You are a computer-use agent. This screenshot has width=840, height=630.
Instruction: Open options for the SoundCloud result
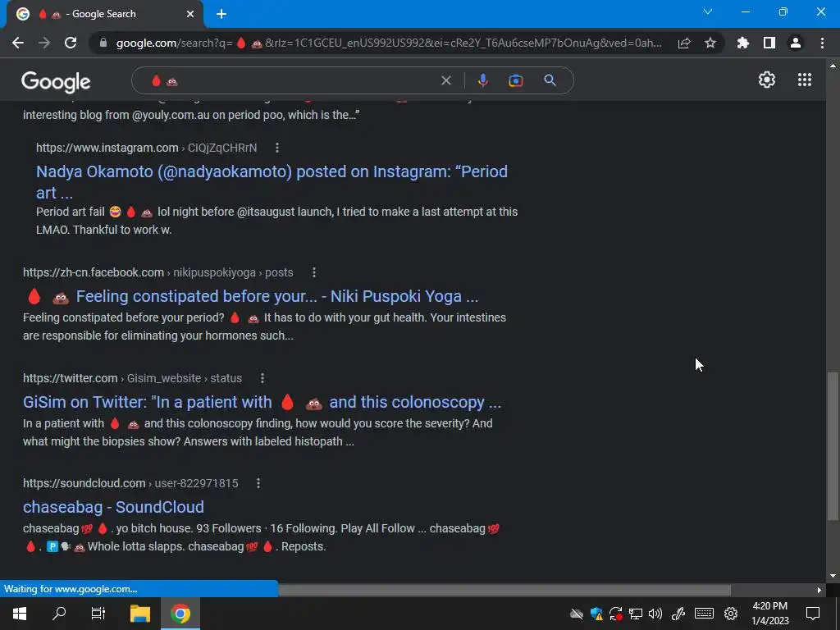click(x=258, y=483)
